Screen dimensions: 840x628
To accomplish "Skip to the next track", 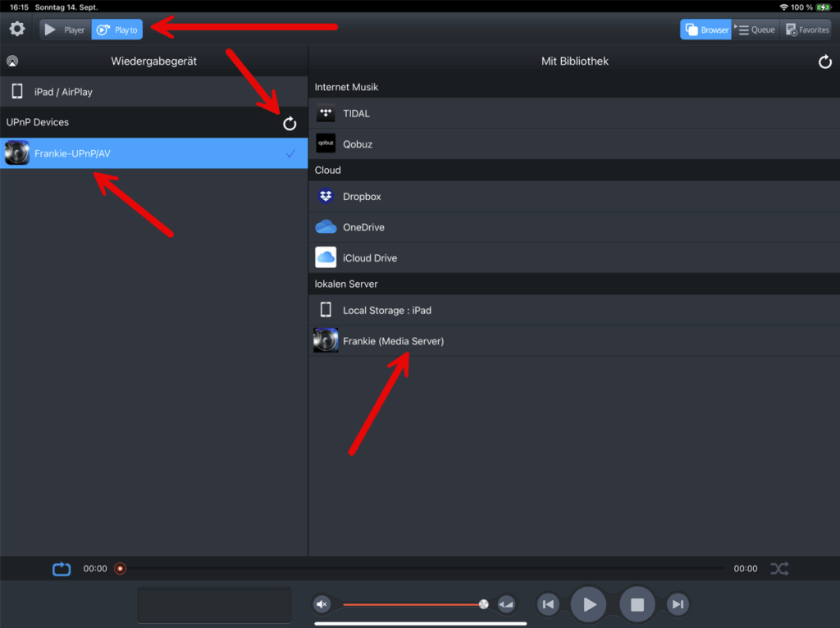I will tap(677, 605).
